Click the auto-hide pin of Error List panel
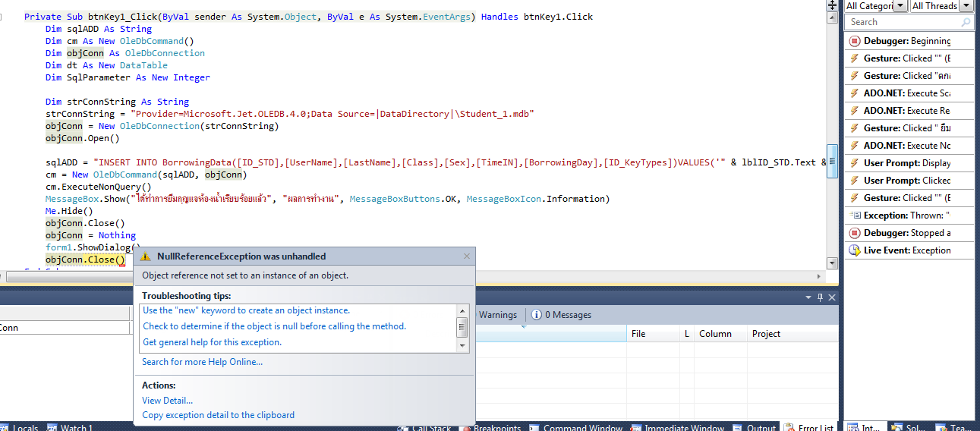This screenshot has height=431, width=980. 821,297
